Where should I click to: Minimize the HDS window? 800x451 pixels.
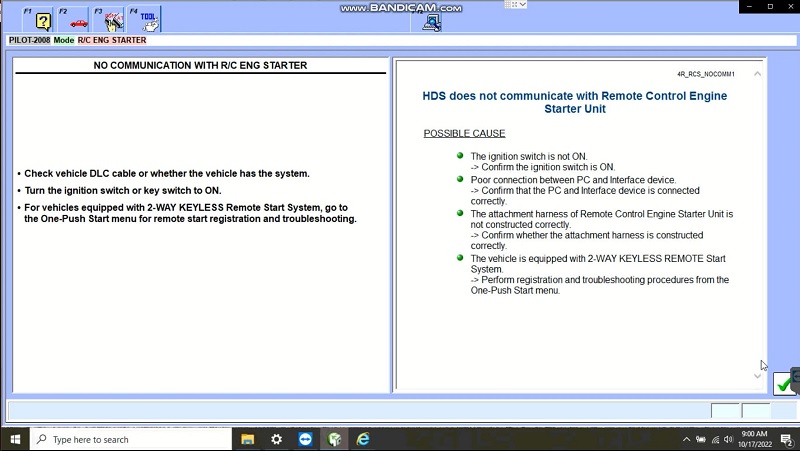click(749, 6)
